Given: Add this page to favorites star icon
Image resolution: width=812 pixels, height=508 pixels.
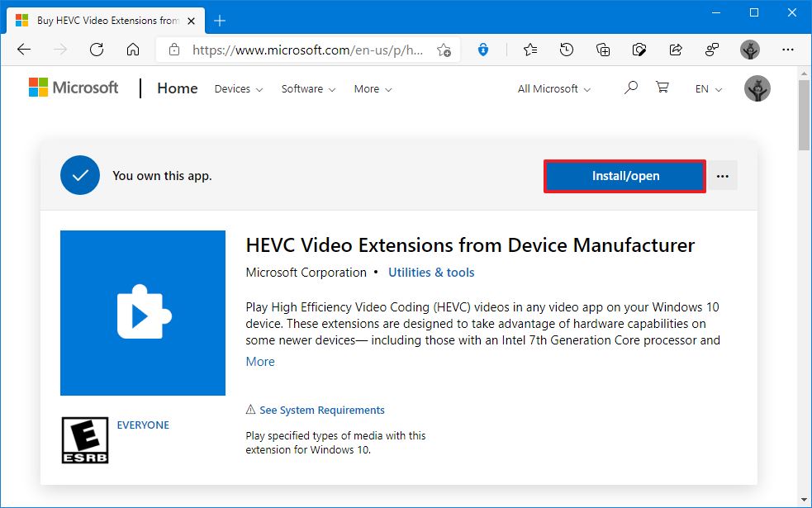Looking at the screenshot, I should point(444,50).
